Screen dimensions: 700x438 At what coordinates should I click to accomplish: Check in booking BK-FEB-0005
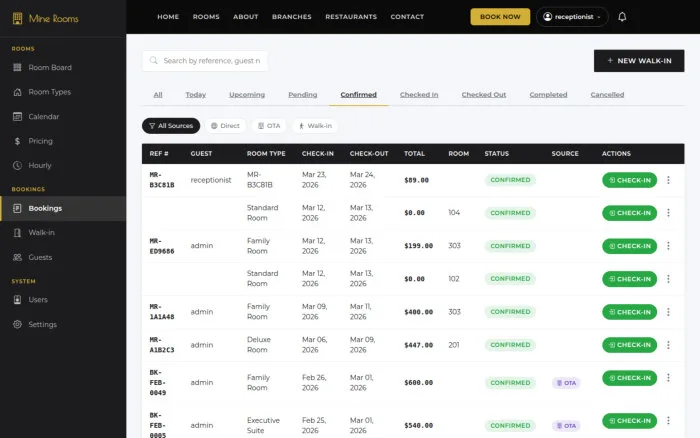(629, 421)
